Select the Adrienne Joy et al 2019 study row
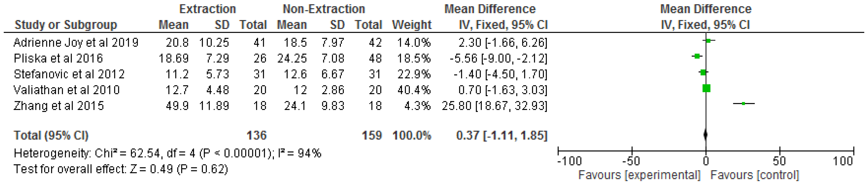The image size is (868, 185). coord(76,42)
